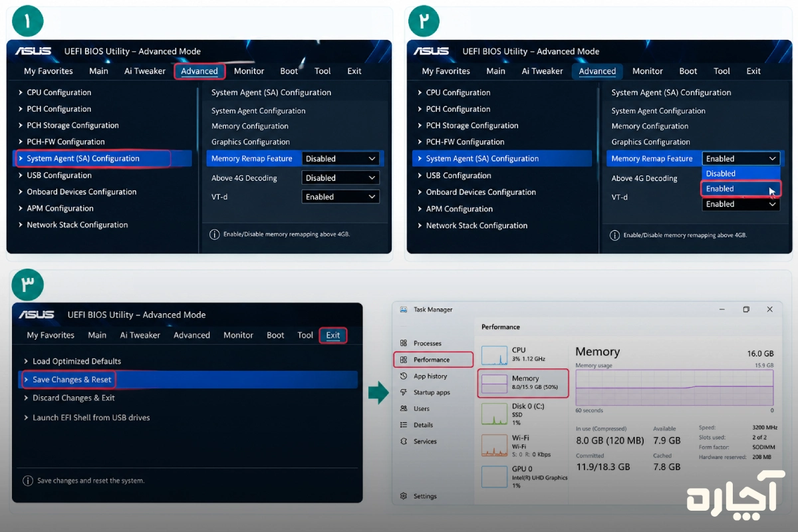Open the Startup apps sidebar icon
This screenshot has width=798, height=532.
coord(404,392)
